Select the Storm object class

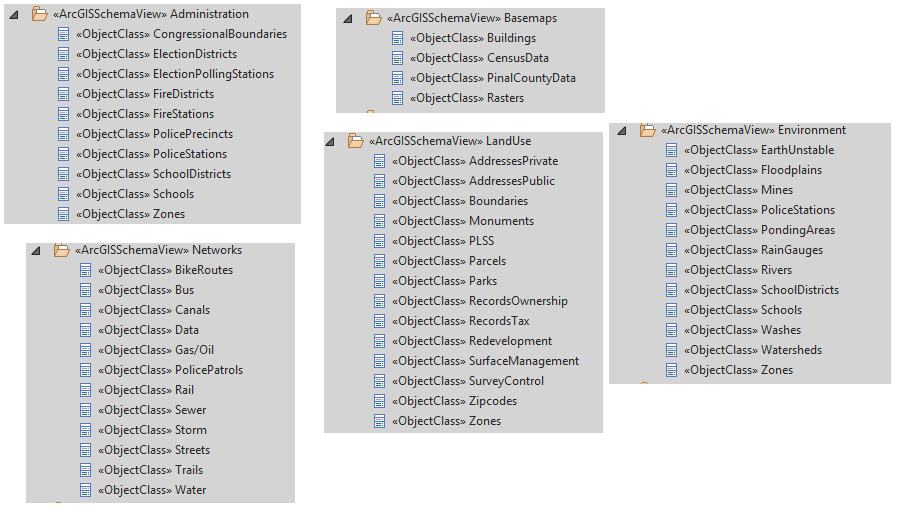point(152,430)
